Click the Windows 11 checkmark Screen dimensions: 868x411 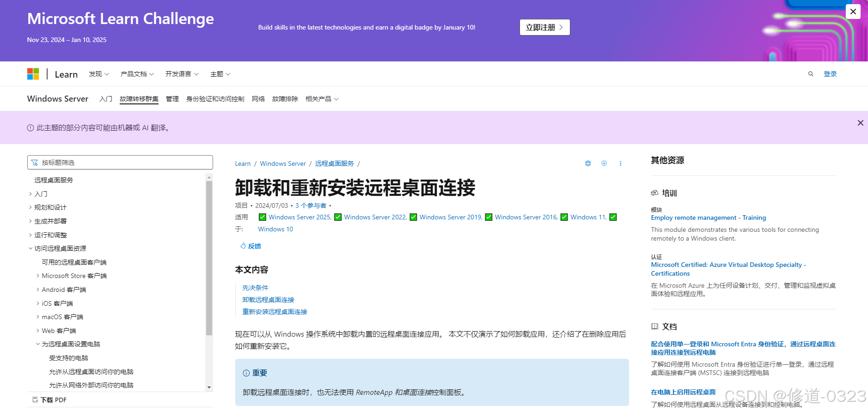point(564,217)
